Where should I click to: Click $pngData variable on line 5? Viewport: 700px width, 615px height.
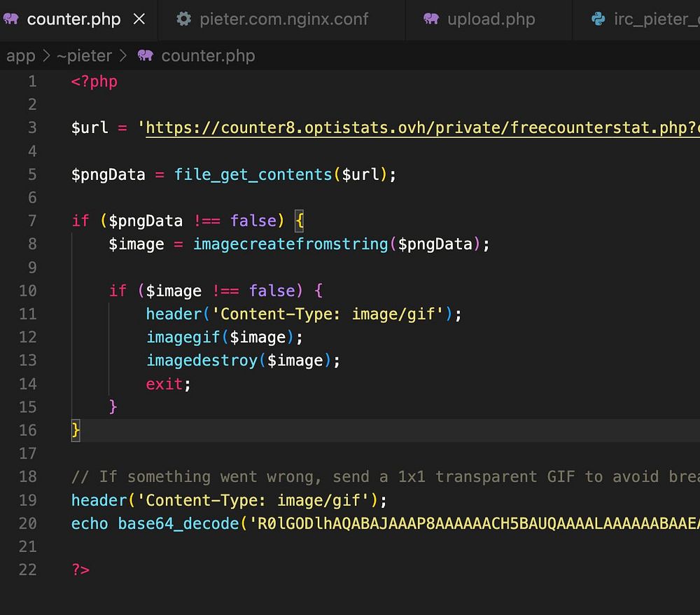[108, 174]
